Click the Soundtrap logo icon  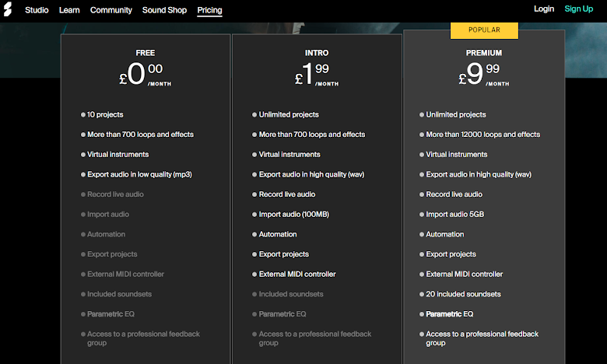point(8,10)
